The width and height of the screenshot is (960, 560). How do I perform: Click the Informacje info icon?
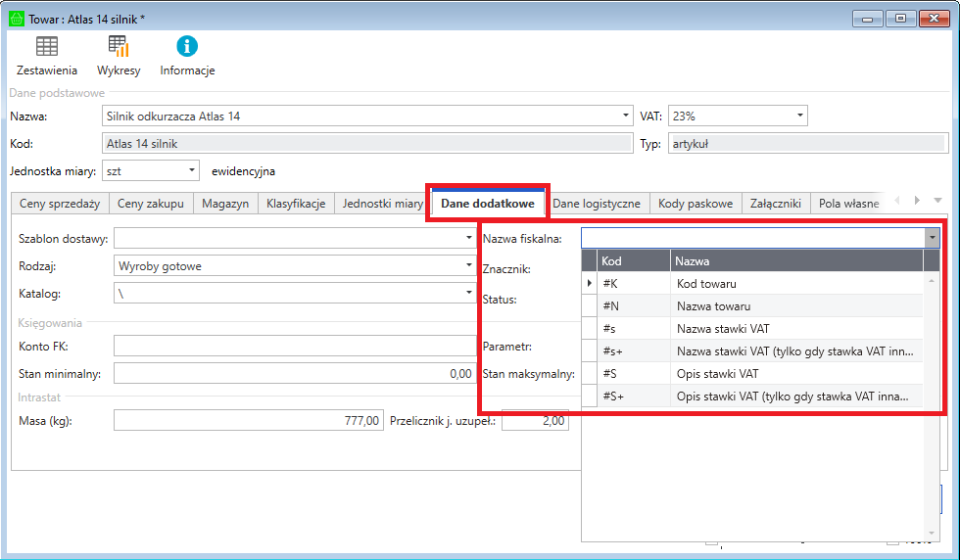(x=187, y=47)
